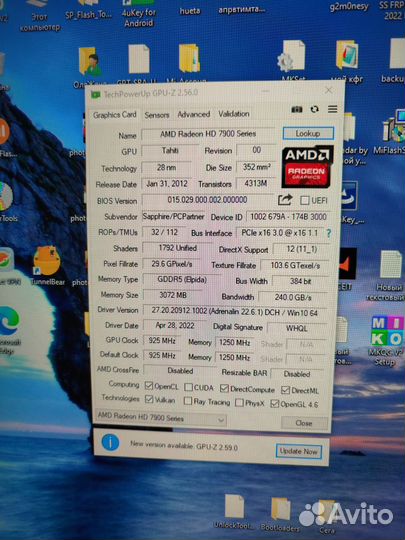Switch to the Sensors tab
The image size is (405, 540).
(x=157, y=115)
